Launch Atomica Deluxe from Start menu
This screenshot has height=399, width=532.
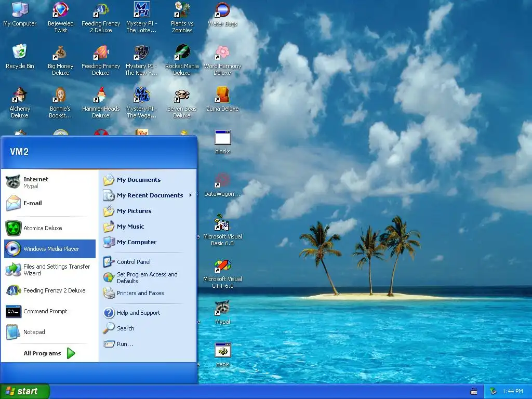coord(50,228)
